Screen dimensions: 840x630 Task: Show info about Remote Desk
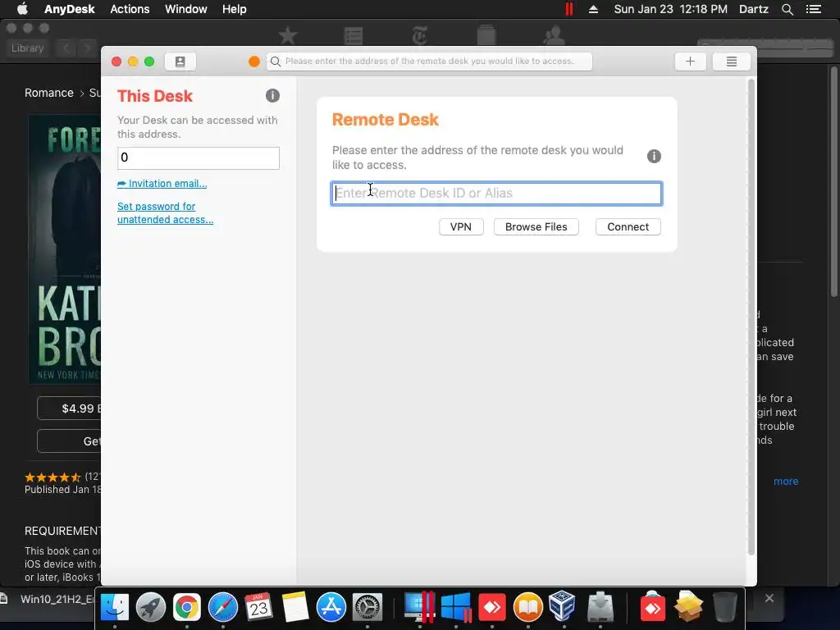654,157
